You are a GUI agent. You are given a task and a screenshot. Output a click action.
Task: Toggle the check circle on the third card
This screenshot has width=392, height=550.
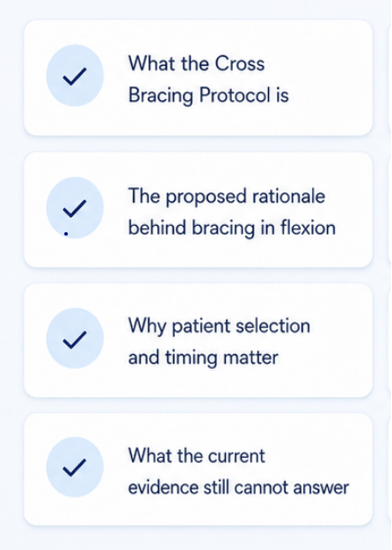tap(75, 338)
